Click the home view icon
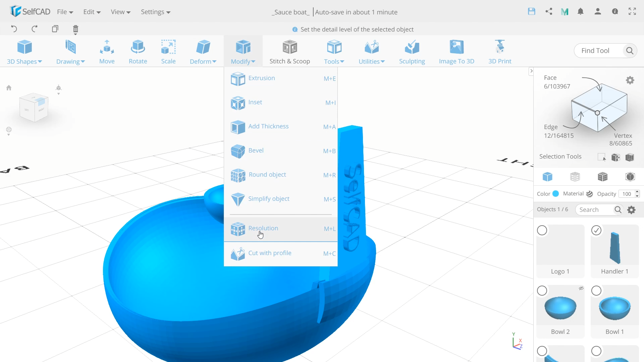Image resolution: width=644 pixels, height=362 pixels. (x=9, y=88)
